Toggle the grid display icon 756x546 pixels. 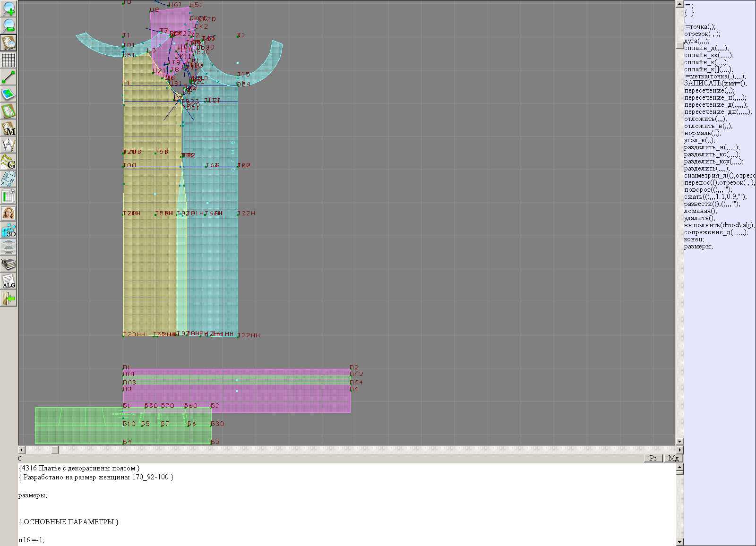[9, 60]
